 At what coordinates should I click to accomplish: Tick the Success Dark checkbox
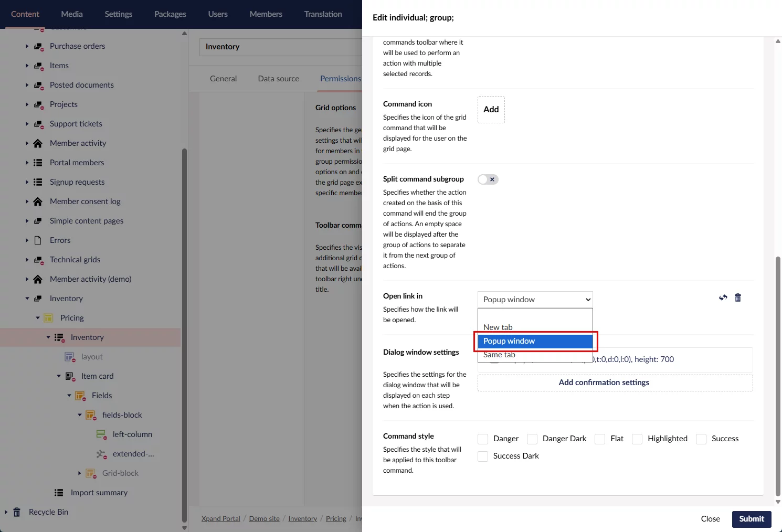pyautogui.click(x=483, y=456)
